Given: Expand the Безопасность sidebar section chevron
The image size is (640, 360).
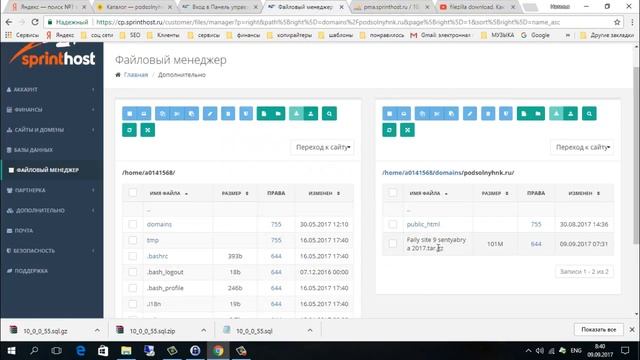Looking at the screenshot, I should (93, 251).
